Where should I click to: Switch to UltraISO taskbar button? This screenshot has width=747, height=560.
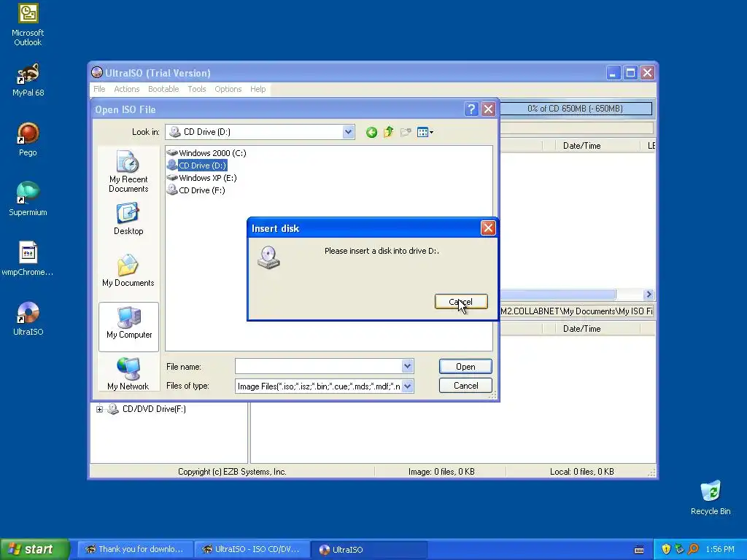368,550
